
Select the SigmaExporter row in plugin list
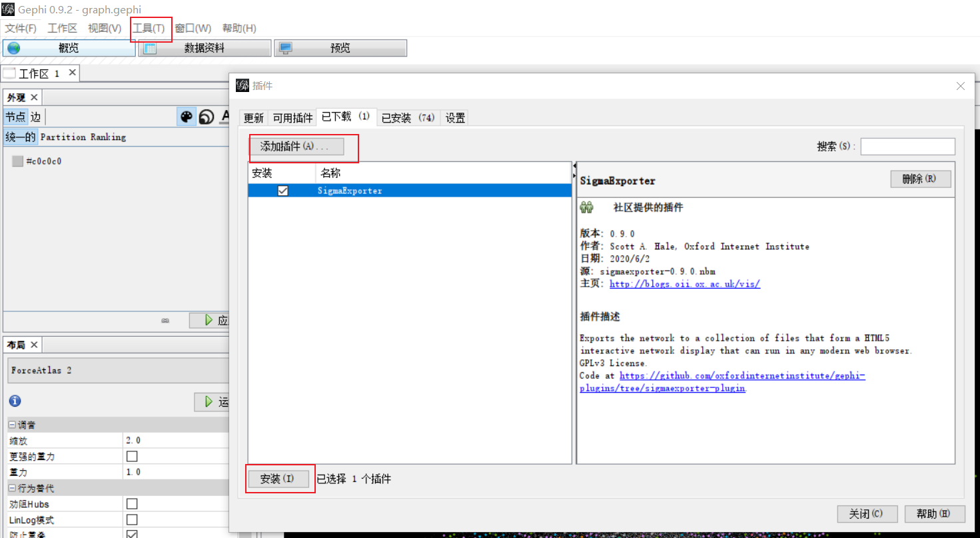point(410,191)
